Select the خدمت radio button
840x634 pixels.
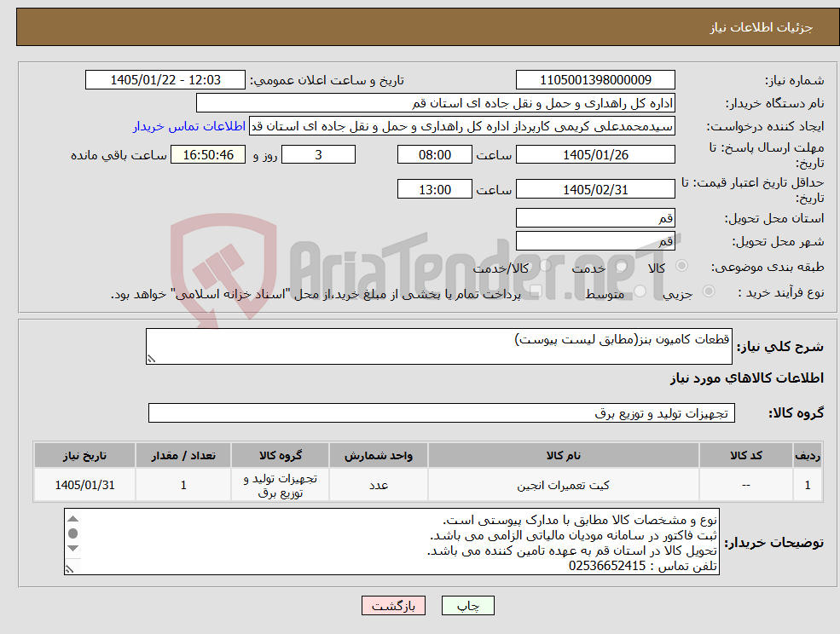(621, 266)
